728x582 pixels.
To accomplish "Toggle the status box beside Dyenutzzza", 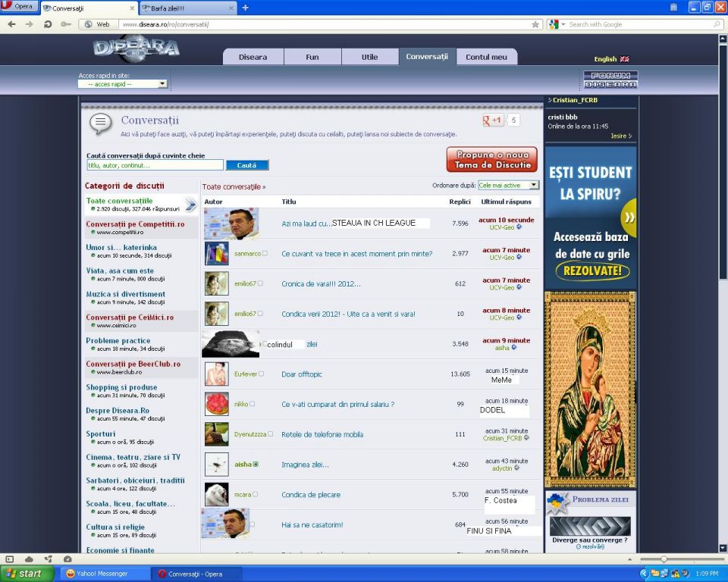I will click(270, 434).
